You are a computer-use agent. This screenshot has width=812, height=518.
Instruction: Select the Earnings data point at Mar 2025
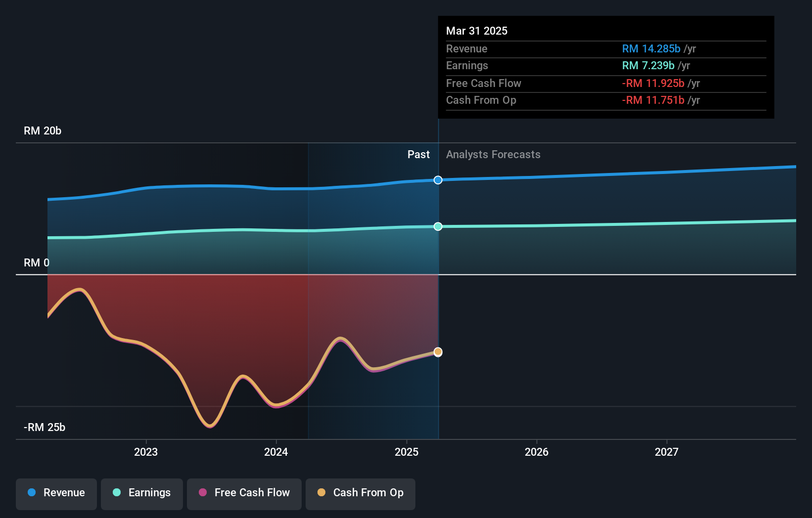tap(438, 226)
